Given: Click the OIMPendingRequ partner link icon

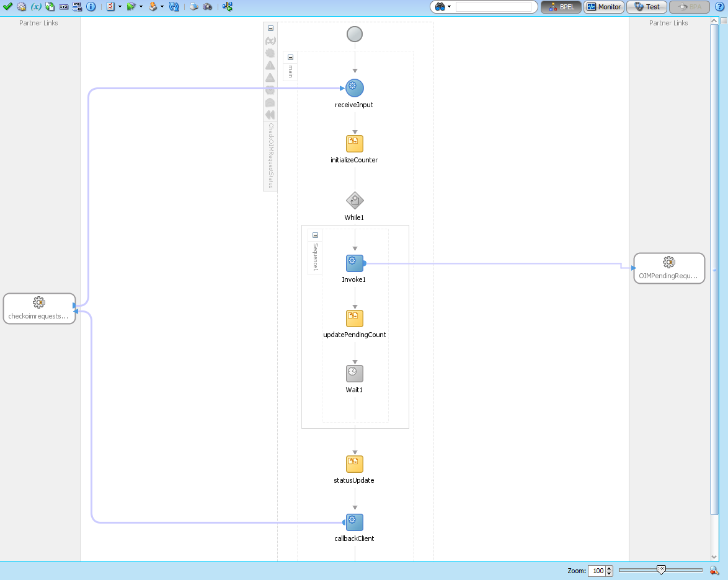Looking at the screenshot, I should [668, 263].
